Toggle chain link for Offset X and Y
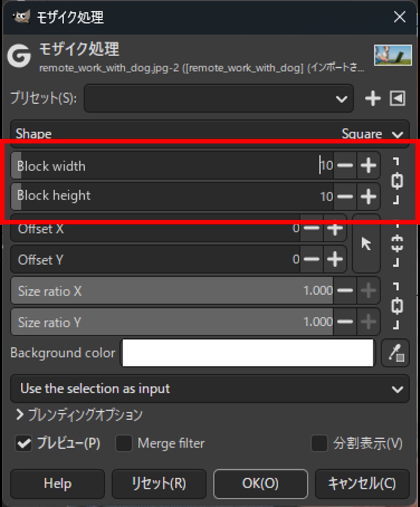The image size is (420, 507). [397, 244]
